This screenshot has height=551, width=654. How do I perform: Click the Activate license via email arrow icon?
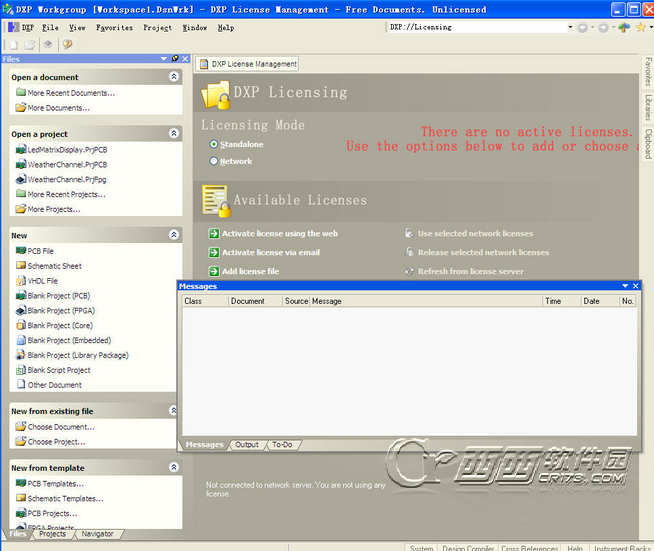click(214, 252)
